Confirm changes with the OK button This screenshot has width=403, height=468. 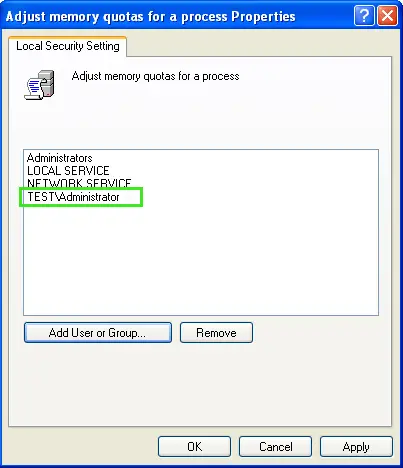(x=194, y=447)
